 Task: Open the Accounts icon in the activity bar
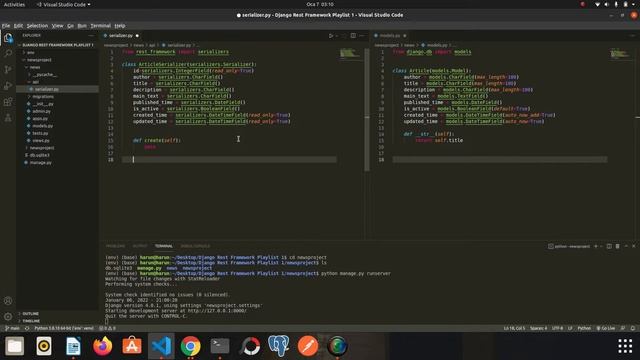8,301
